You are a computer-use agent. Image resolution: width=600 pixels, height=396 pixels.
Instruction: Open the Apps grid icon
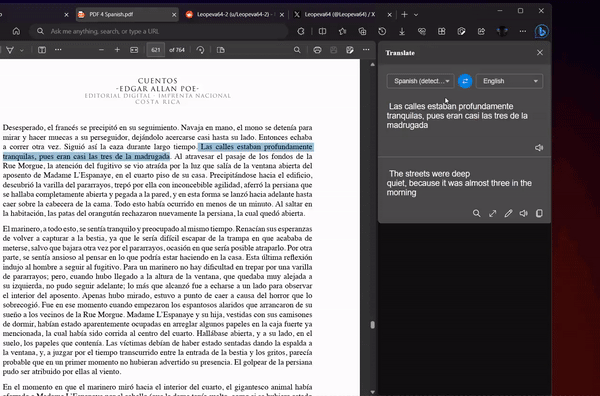[x=442, y=31]
